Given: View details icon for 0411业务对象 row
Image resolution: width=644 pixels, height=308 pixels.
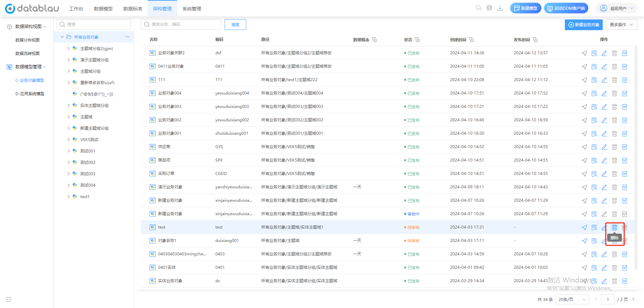Looking at the screenshot, I should (594, 67).
